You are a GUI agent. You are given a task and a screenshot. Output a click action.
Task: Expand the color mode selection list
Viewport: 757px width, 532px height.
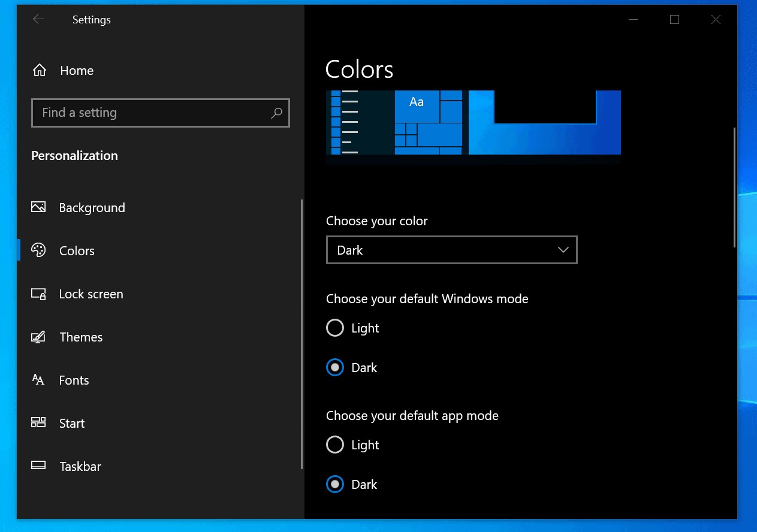pyautogui.click(x=451, y=250)
